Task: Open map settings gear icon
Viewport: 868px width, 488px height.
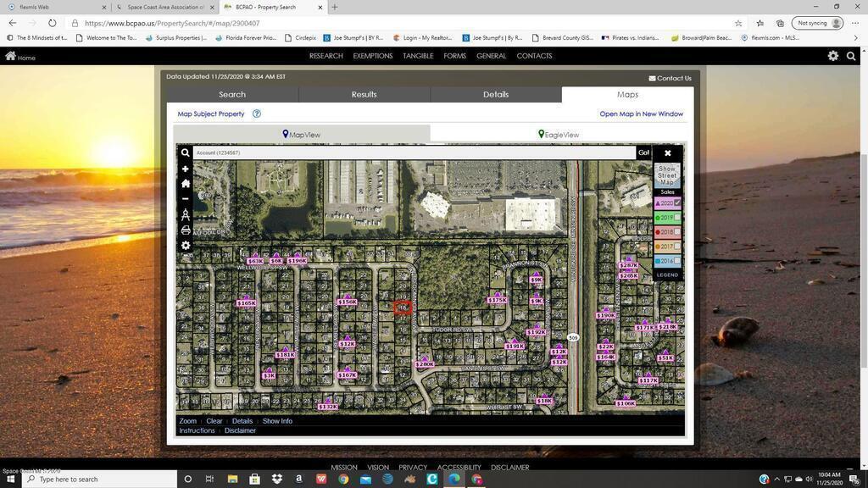Action: pos(185,246)
